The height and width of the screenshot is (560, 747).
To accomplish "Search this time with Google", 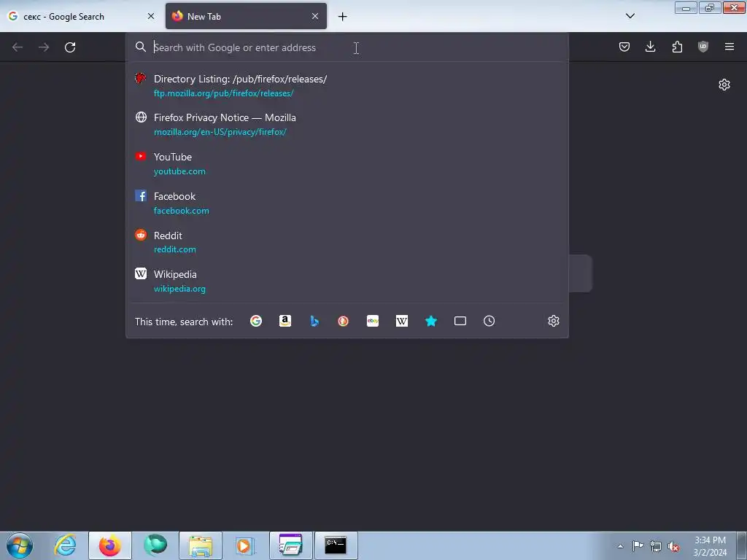I will pos(256,321).
